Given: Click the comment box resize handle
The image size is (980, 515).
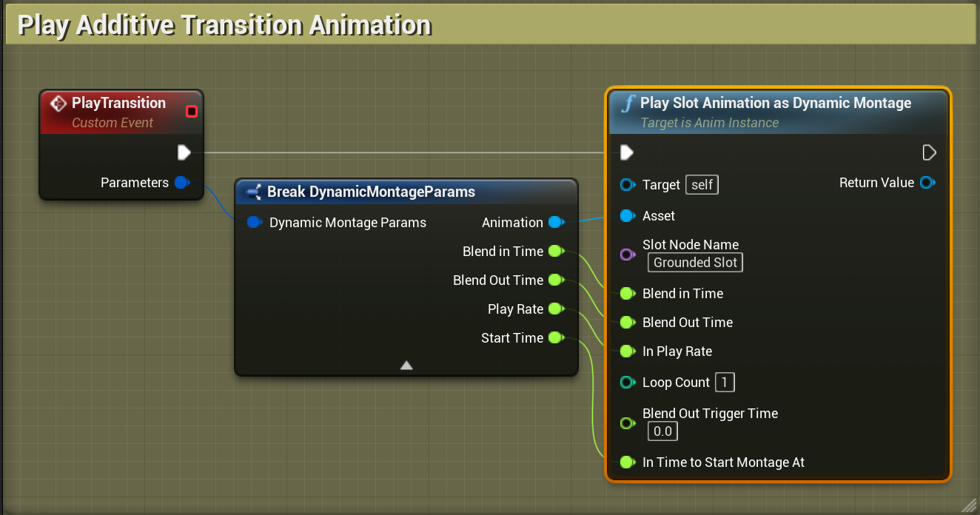Looking at the screenshot, I should click(x=968, y=505).
